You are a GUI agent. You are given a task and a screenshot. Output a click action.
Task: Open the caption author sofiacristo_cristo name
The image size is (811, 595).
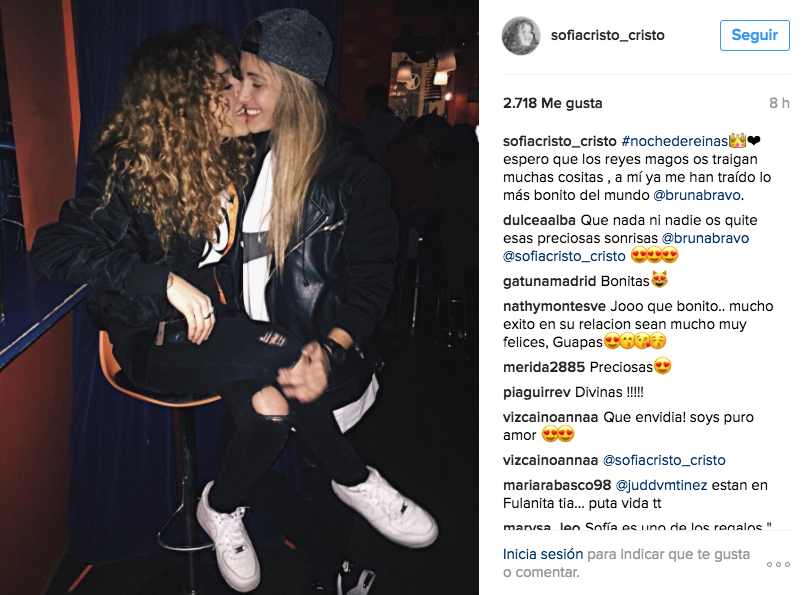click(x=560, y=141)
